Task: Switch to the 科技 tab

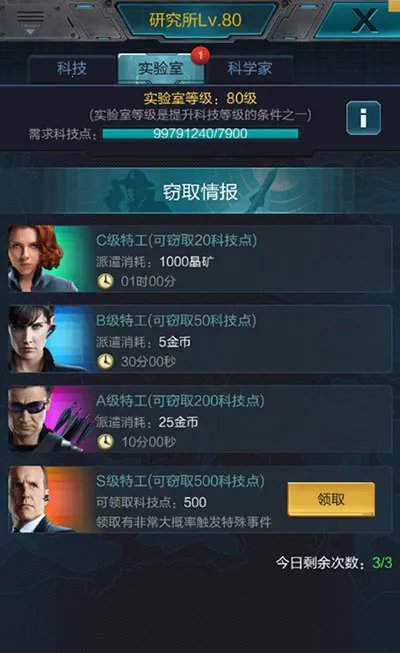Action: (x=72, y=69)
